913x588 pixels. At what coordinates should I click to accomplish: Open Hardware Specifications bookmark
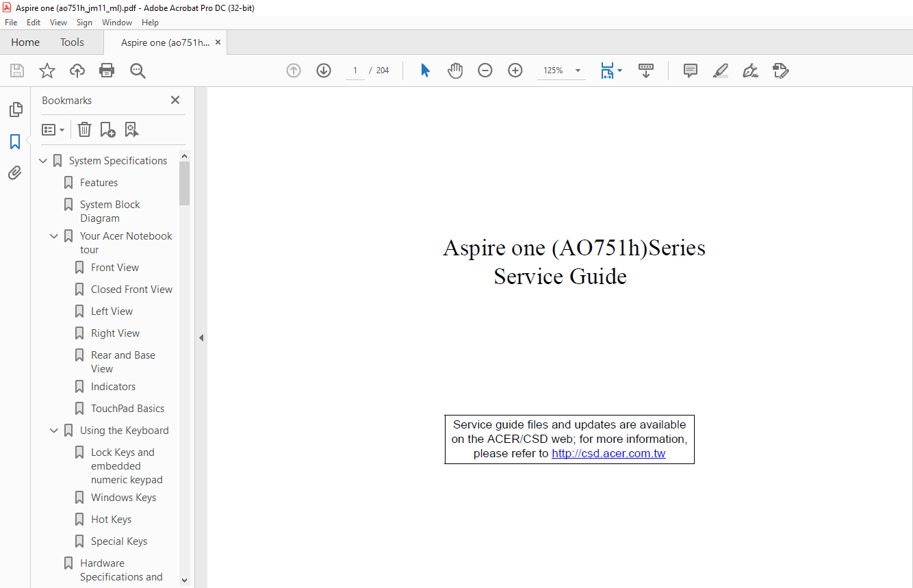click(121, 570)
